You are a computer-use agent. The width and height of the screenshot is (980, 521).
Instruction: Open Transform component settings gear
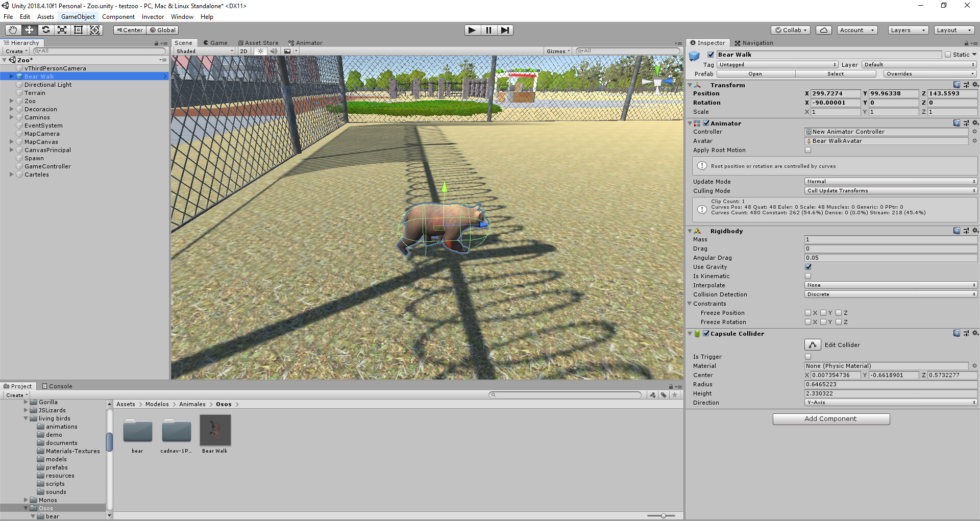[975, 85]
